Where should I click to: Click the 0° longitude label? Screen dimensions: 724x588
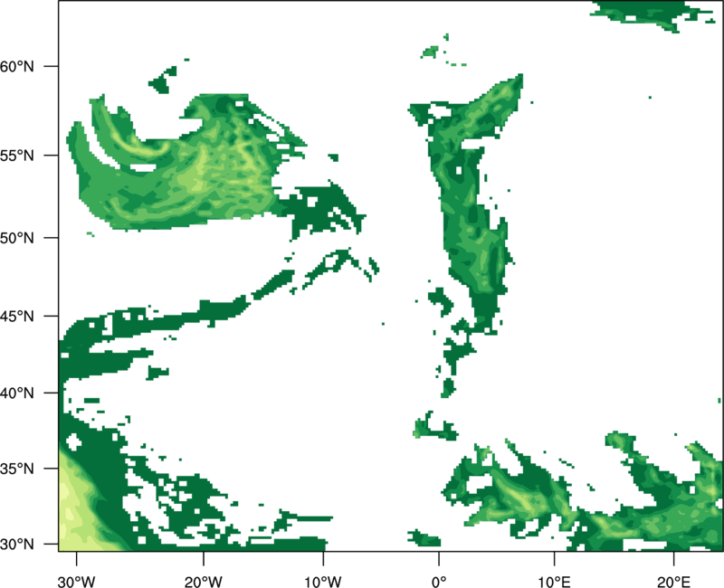click(x=439, y=582)
